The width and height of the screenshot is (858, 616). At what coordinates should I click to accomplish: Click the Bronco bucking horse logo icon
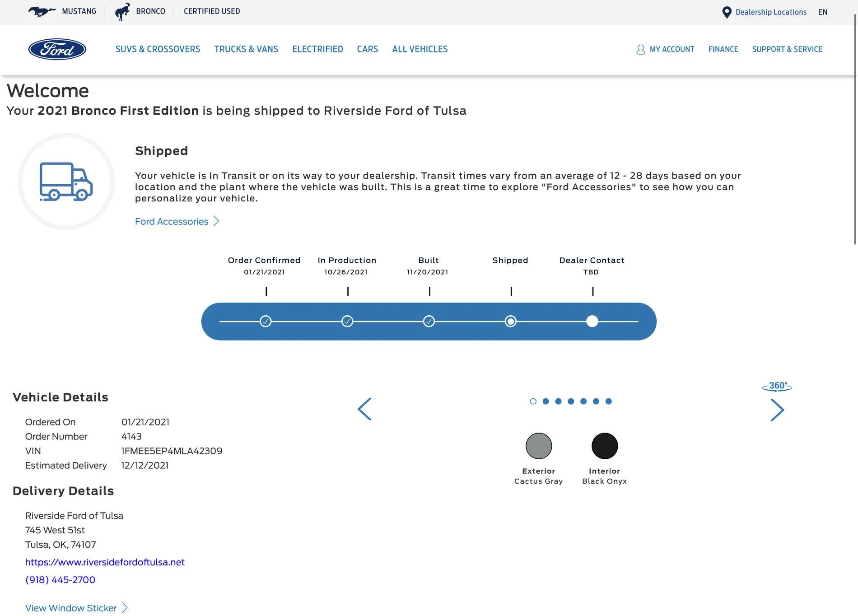122,12
